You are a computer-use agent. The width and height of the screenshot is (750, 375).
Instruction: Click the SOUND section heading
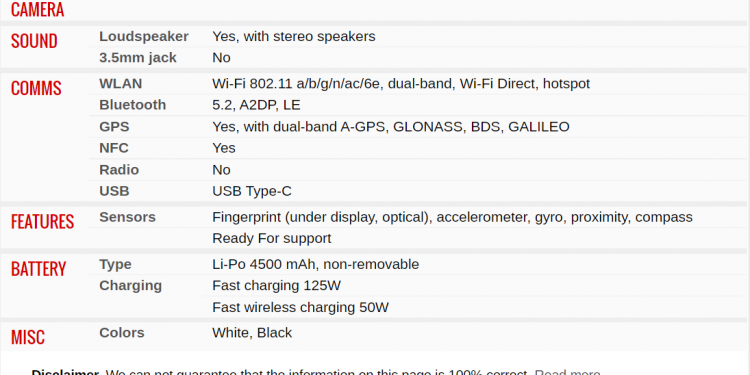pyautogui.click(x=34, y=41)
